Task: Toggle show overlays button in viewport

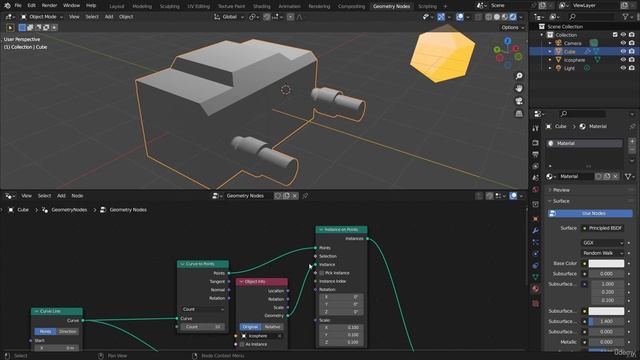Action: pyautogui.click(x=460, y=17)
